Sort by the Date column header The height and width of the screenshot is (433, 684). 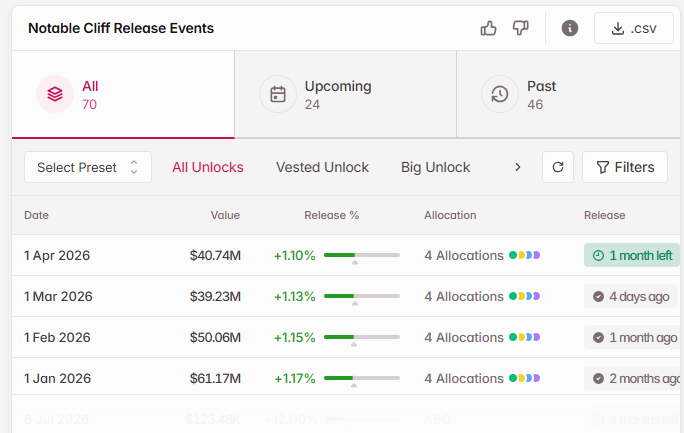(36, 215)
